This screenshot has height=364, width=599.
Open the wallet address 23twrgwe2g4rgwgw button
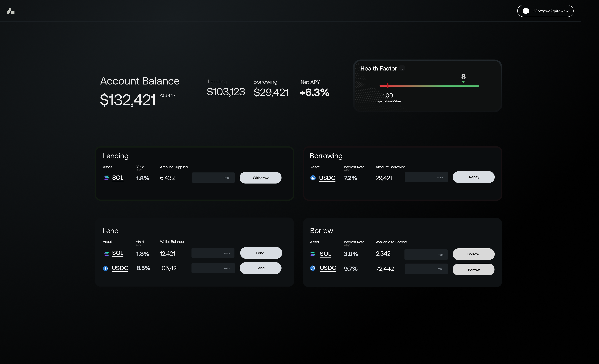pos(550,11)
